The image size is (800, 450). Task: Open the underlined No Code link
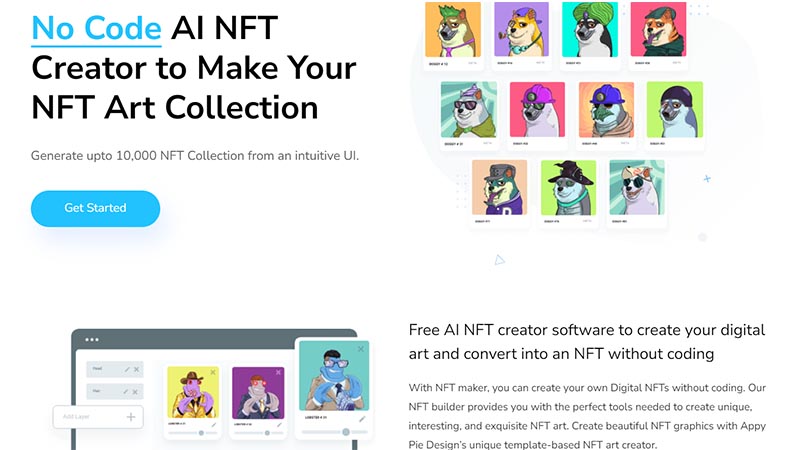(x=96, y=26)
